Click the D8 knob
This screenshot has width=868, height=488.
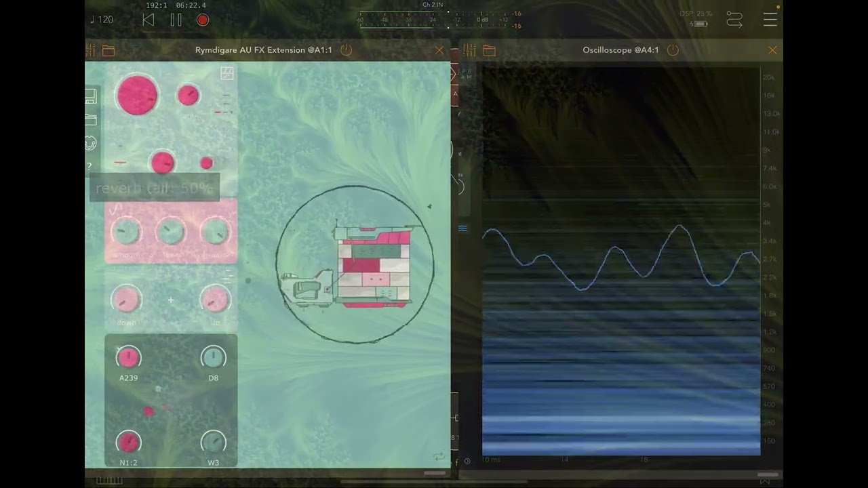point(214,357)
